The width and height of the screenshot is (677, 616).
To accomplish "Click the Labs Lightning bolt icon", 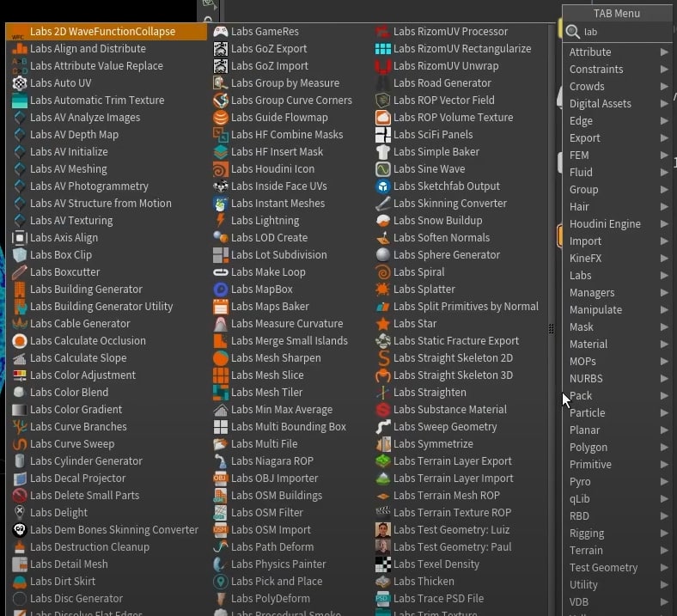I will point(221,221).
